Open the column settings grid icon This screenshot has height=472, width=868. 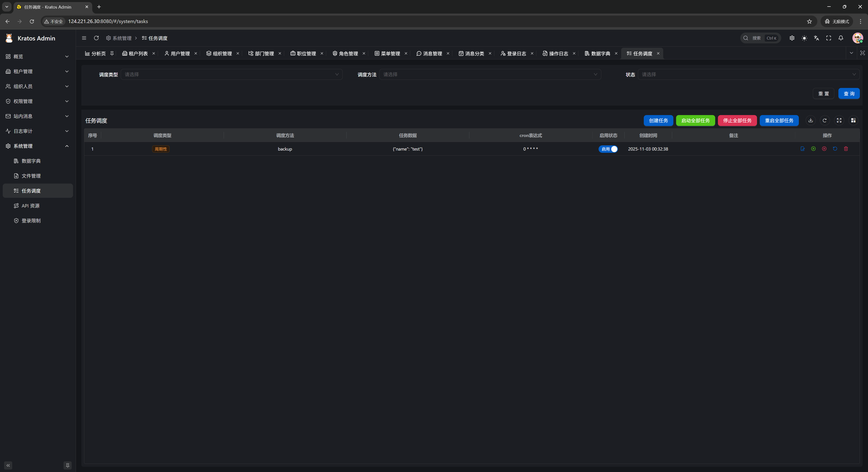(x=853, y=120)
